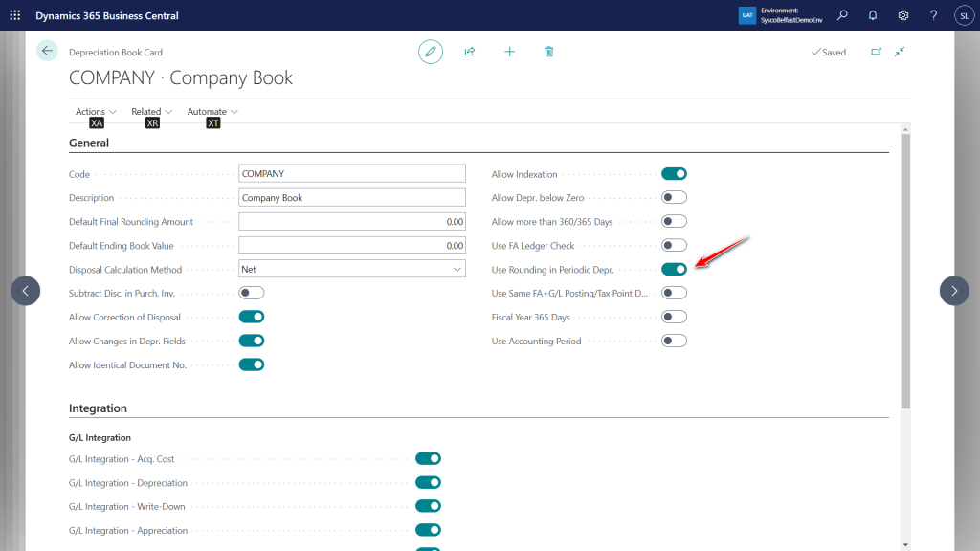980x551 pixels.
Task: Open the Automate menu
Action: [x=212, y=112]
